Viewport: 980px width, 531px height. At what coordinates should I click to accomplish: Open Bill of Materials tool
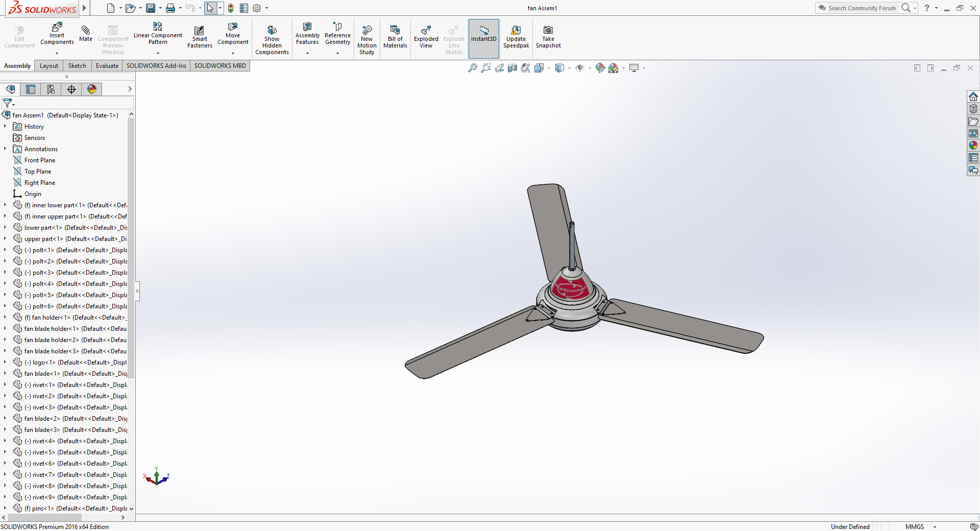(395, 37)
